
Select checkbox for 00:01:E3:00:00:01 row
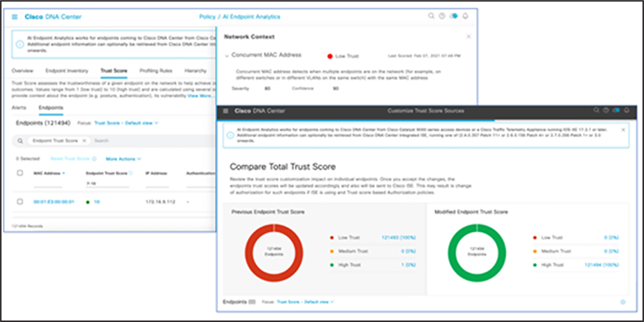19,202
